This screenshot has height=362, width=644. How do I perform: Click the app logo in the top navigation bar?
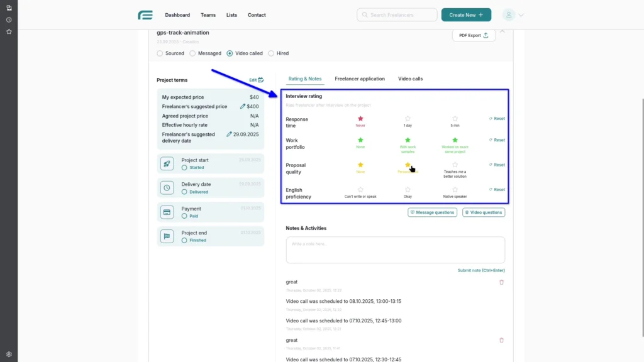pyautogui.click(x=145, y=14)
